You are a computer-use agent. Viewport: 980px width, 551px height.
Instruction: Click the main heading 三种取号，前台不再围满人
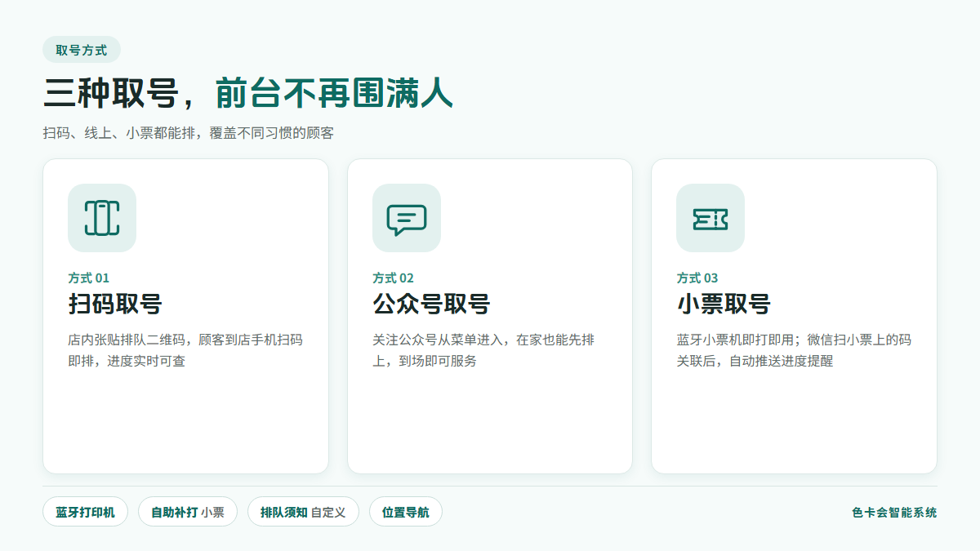pyautogui.click(x=248, y=94)
